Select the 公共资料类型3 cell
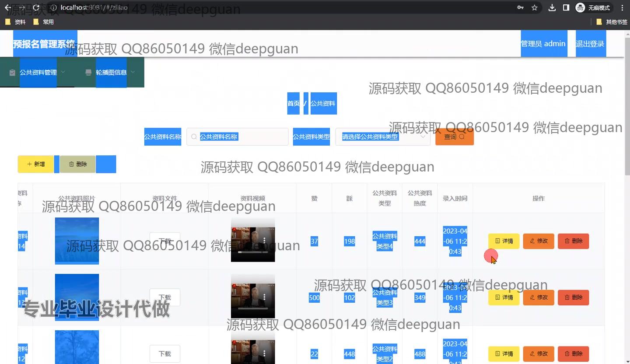The image size is (630, 364). 385,297
